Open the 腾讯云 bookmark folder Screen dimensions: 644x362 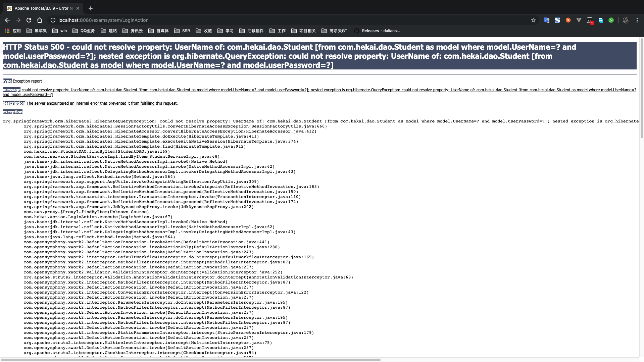[133, 31]
